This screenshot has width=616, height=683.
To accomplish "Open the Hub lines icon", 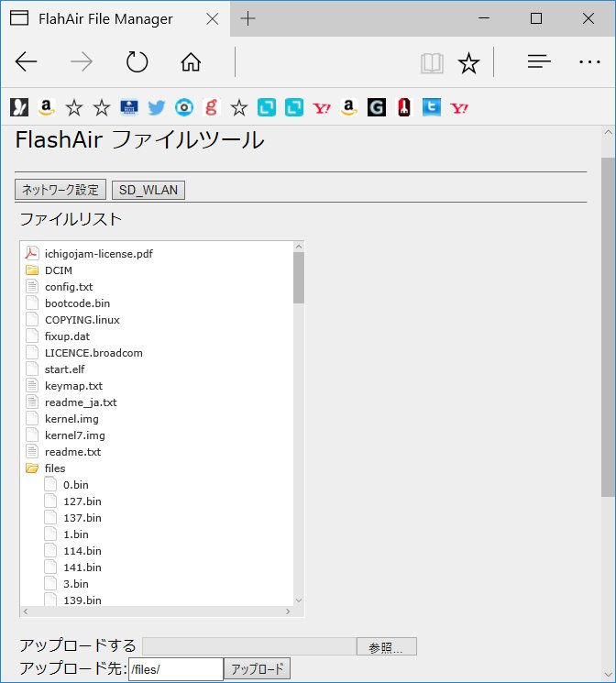I will [x=539, y=61].
